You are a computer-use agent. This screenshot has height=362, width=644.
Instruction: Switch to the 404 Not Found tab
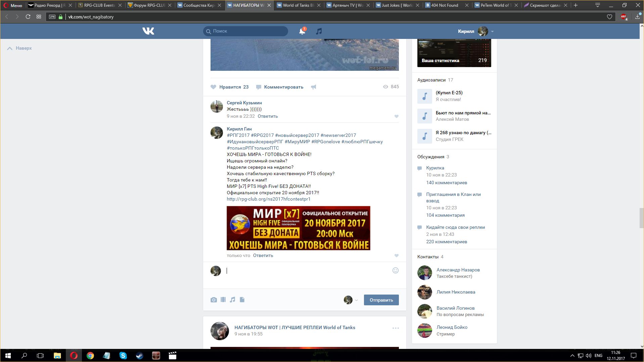tap(448, 5)
